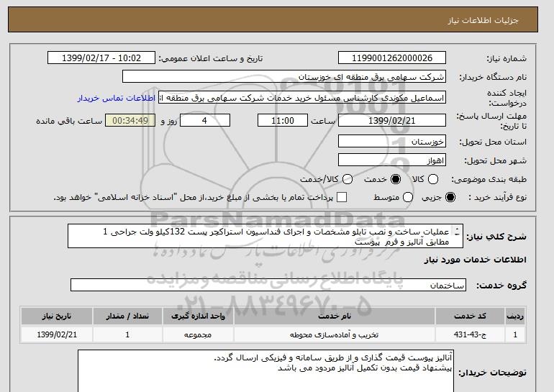Click the ردیف column header

tap(515, 316)
